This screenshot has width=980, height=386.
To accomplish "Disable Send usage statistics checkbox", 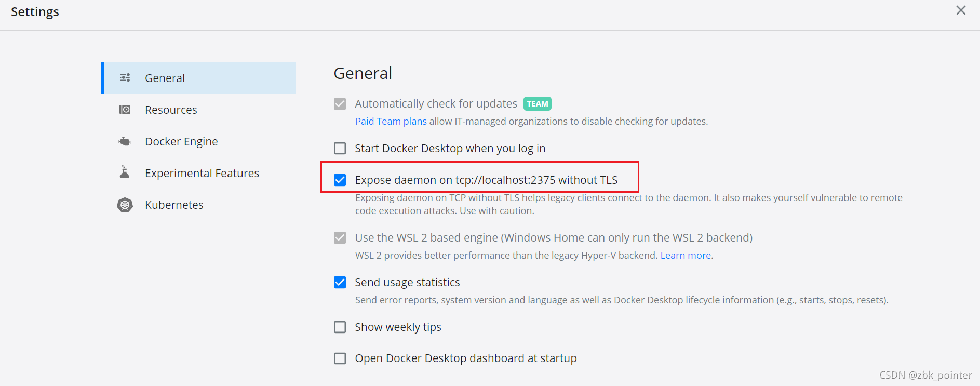I will [x=340, y=283].
